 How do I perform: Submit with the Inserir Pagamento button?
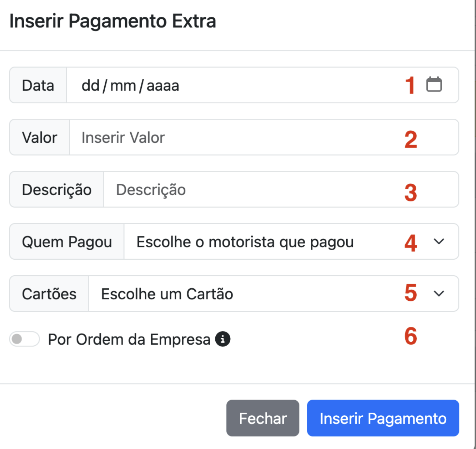[383, 418]
